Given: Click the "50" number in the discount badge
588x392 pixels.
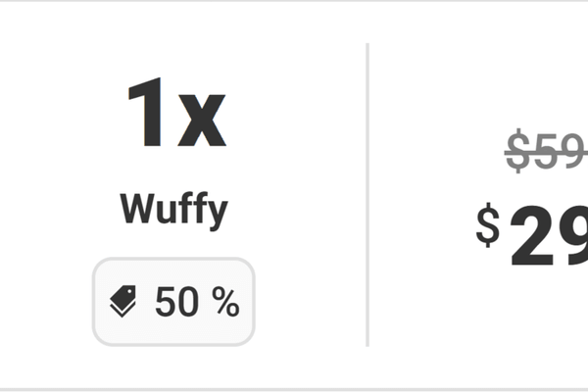Looking at the screenshot, I should [x=176, y=303].
